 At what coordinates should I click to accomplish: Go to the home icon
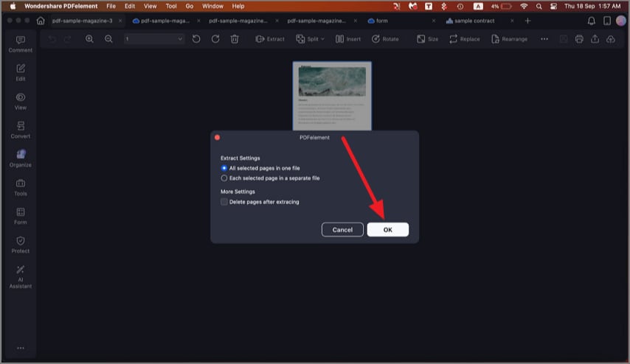(41, 21)
